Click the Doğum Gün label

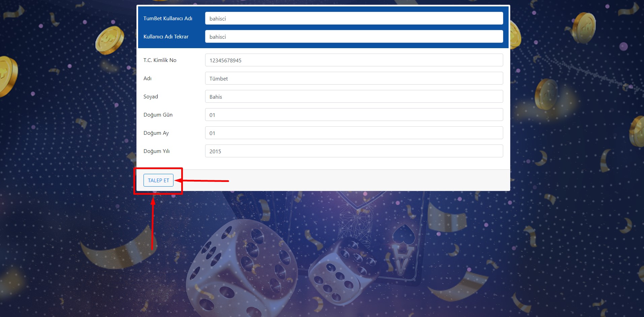point(158,115)
